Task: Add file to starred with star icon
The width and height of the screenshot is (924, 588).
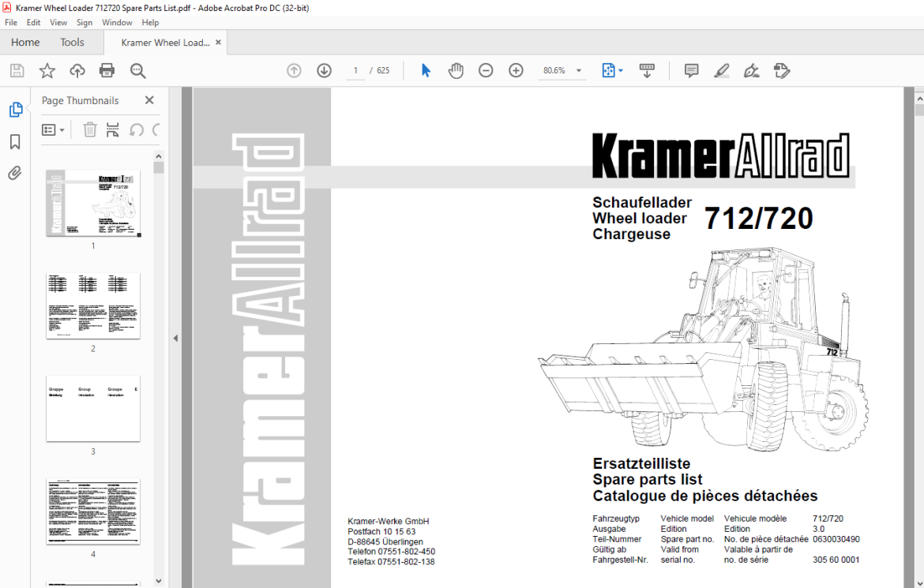Action: pyautogui.click(x=47, y=71)
